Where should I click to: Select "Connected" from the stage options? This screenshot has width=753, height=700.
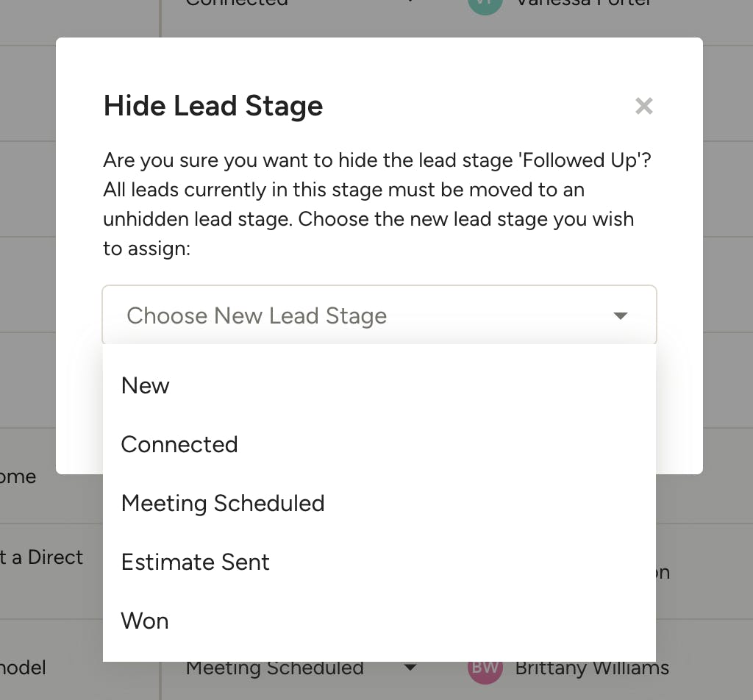179,444
